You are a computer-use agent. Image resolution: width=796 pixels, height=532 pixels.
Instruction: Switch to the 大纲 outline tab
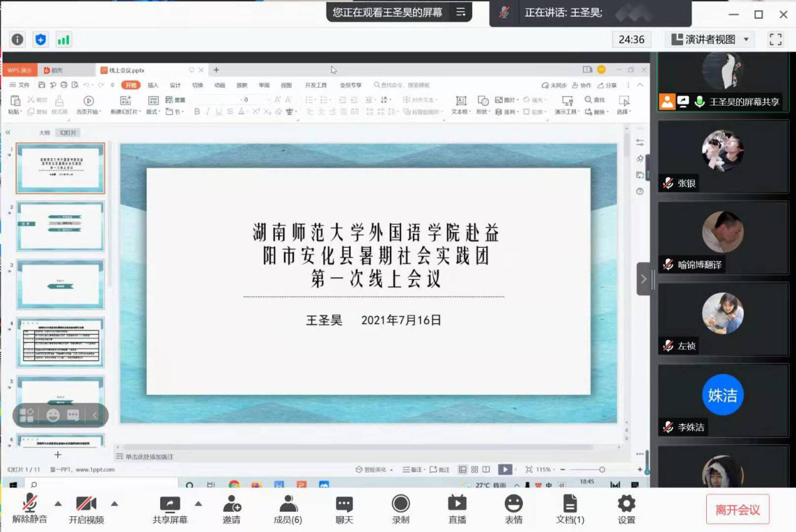click(44, 133)
